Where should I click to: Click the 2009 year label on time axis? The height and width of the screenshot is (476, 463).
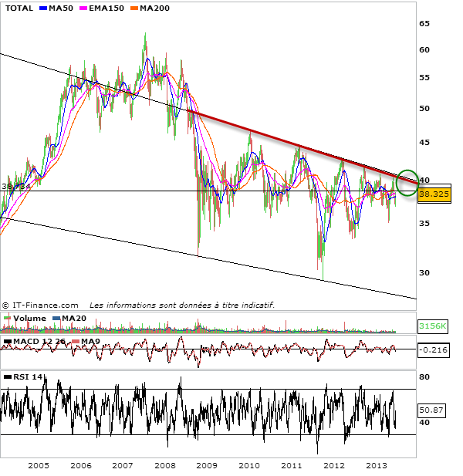[x=206, y=466]
